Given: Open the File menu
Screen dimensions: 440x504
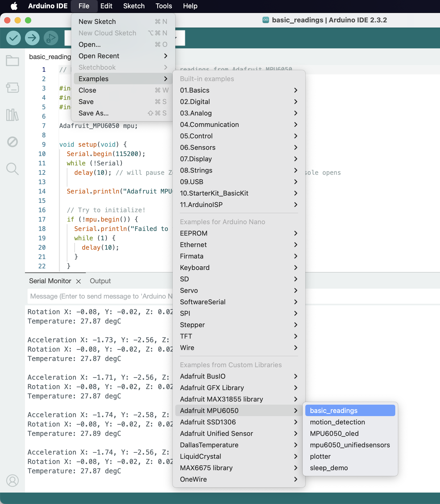Looking at the screenshot, I should [x=84, y=6].
